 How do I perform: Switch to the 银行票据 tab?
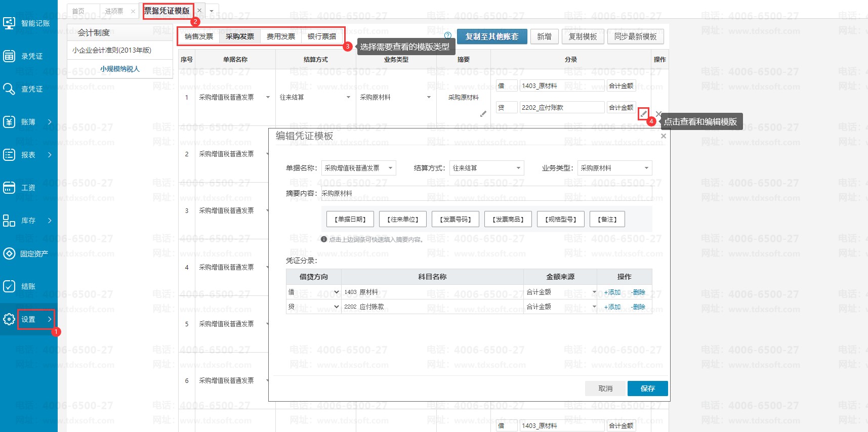[x=322, y=36]
